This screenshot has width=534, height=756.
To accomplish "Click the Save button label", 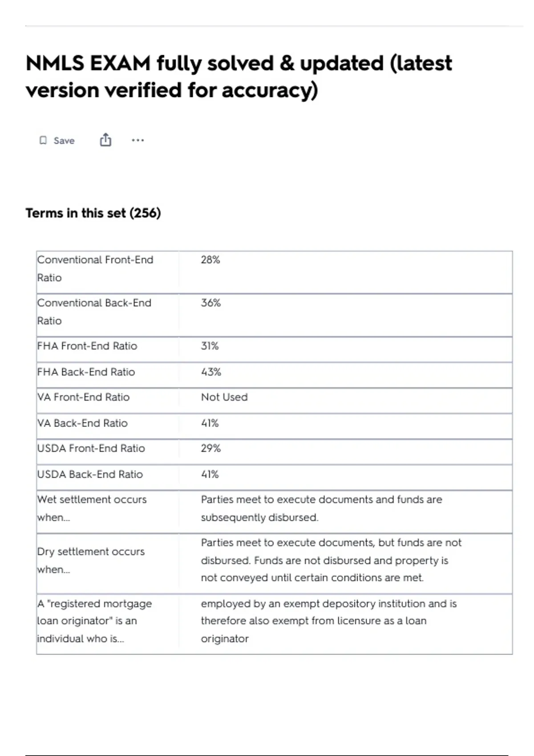I will (x=64, y=141).
